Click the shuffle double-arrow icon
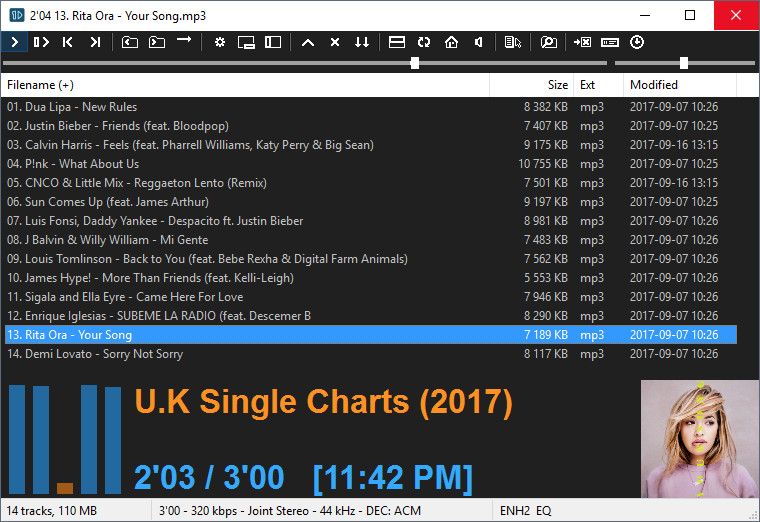The image size is (760, 522). 362,42
